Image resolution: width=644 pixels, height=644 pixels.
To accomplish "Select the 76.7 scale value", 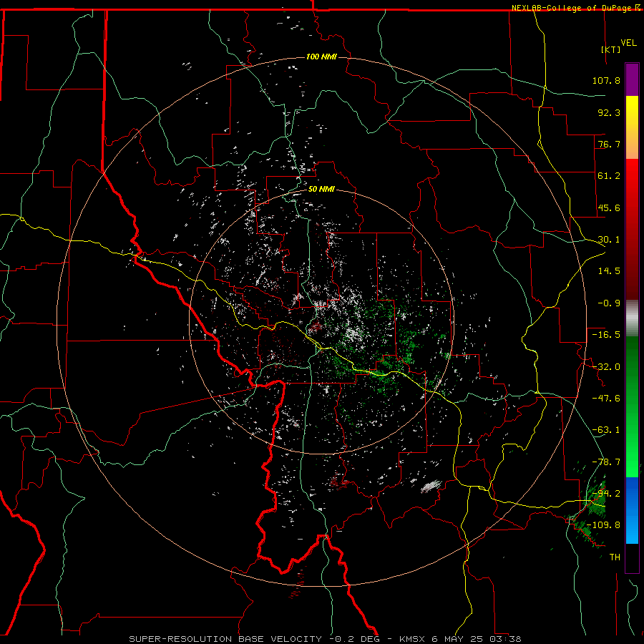I will [x=609, y=144].
